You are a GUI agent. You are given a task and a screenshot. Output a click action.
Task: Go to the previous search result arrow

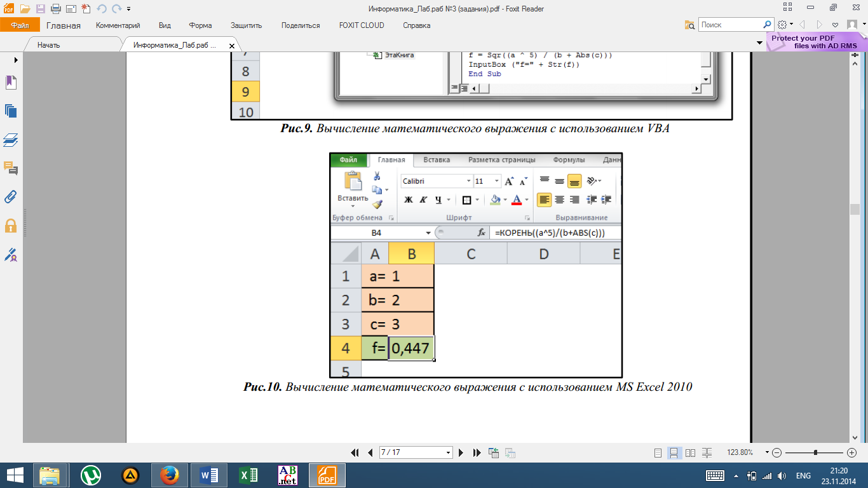[x=802, y=25]
